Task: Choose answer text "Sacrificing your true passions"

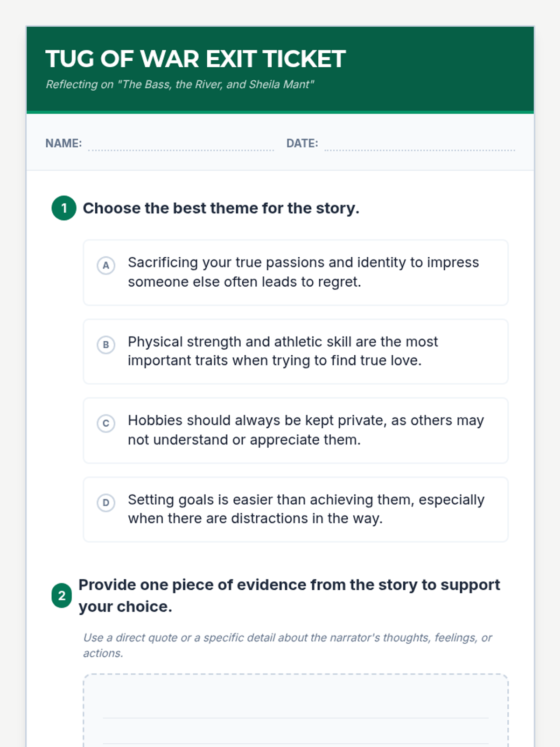Action: [303, 272]
